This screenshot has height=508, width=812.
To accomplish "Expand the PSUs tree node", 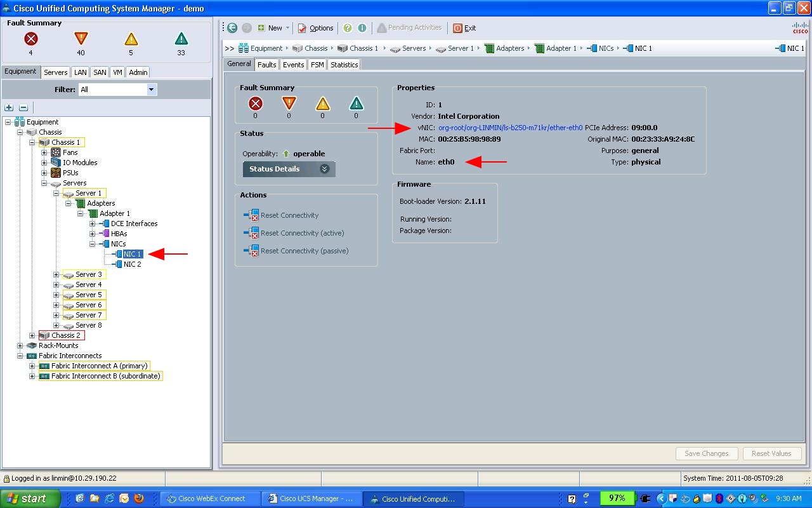I will click(x=44, y=173).
